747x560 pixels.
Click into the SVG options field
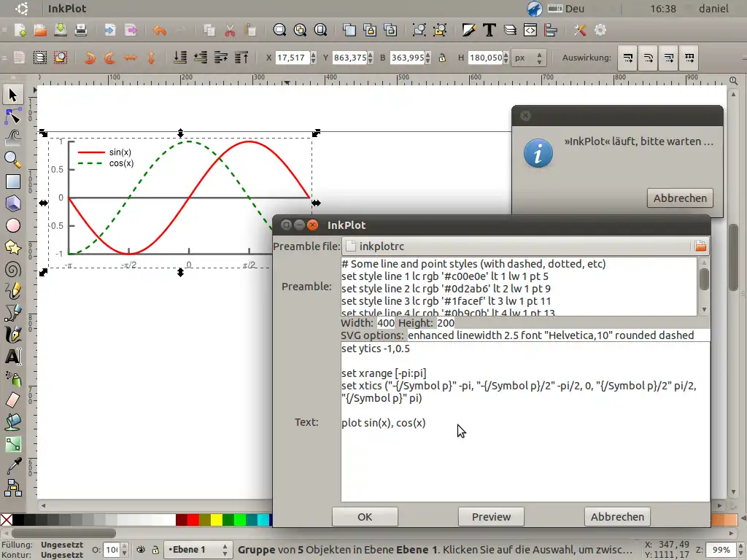[x=558, y=335]
